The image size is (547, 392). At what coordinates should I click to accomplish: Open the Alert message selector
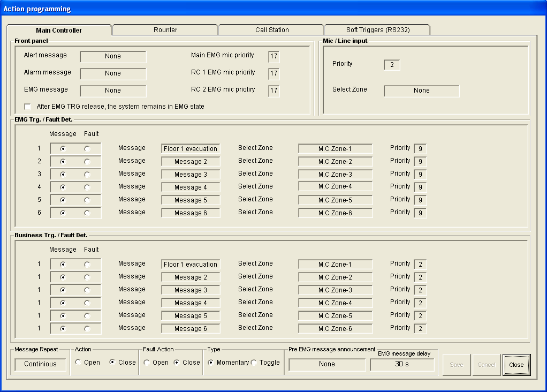click(113, 57)
